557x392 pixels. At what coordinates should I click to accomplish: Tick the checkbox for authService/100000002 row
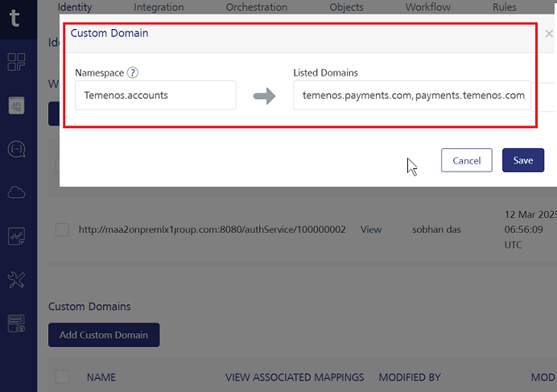tap(62, 229)
